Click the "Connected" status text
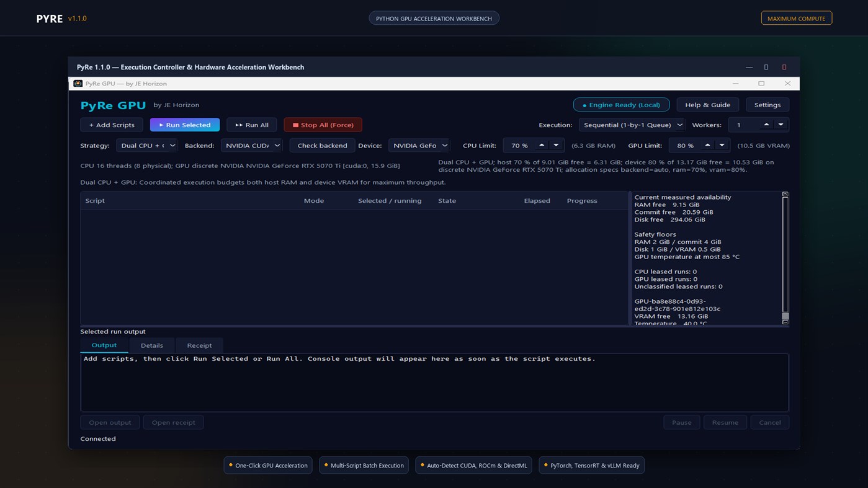 point(98,438)
